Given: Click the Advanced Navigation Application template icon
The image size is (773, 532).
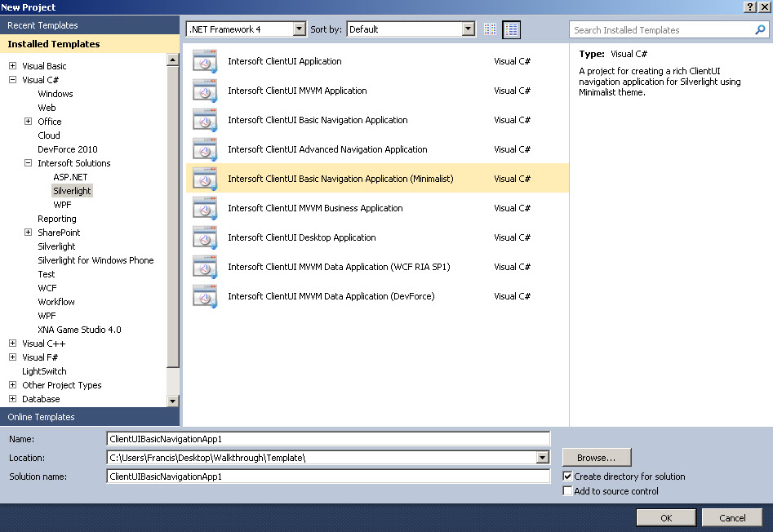Looking at the screenshot, I should click(x=205, y=149).
